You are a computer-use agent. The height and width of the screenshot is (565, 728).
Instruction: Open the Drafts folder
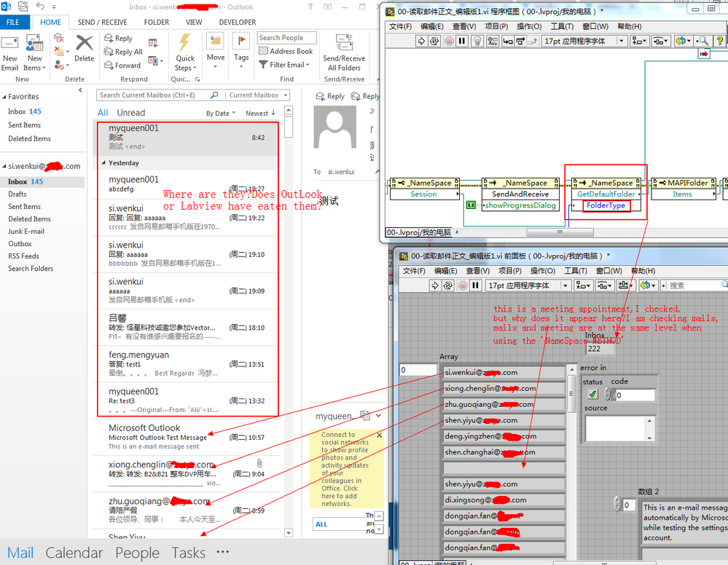[x=17, y=194]
